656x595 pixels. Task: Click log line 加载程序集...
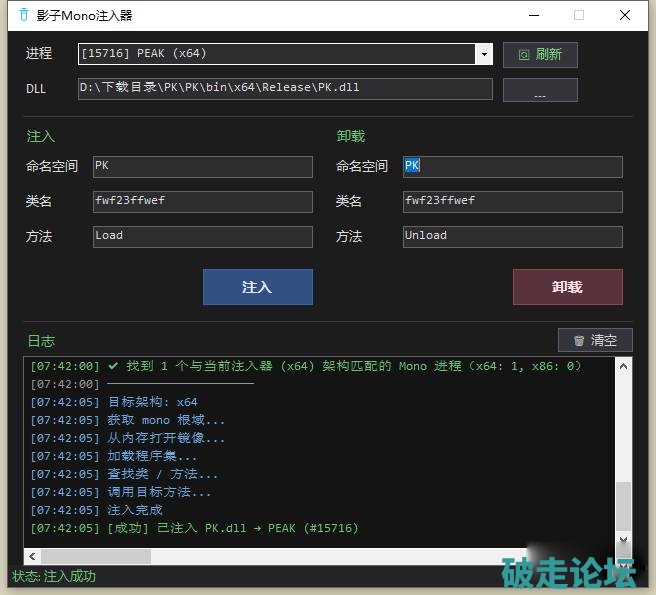113,456
